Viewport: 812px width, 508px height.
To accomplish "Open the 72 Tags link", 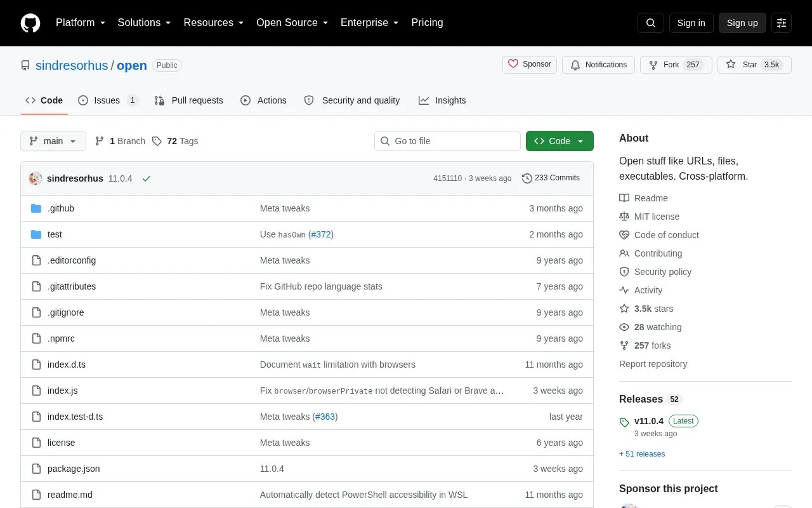I will pos(175,141).
